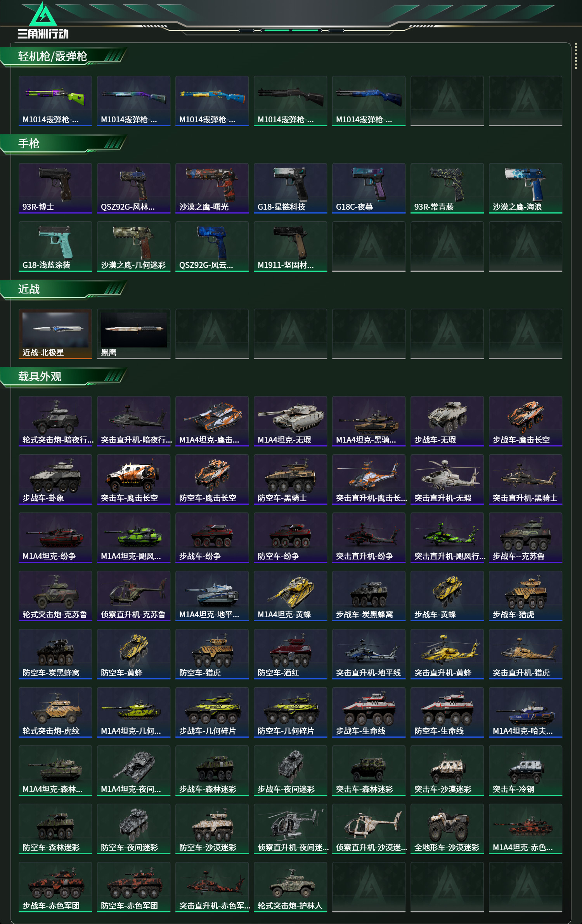Choose the 黑鹰 melee knife item
Viewport: 582px width, 924px height.
134,334
